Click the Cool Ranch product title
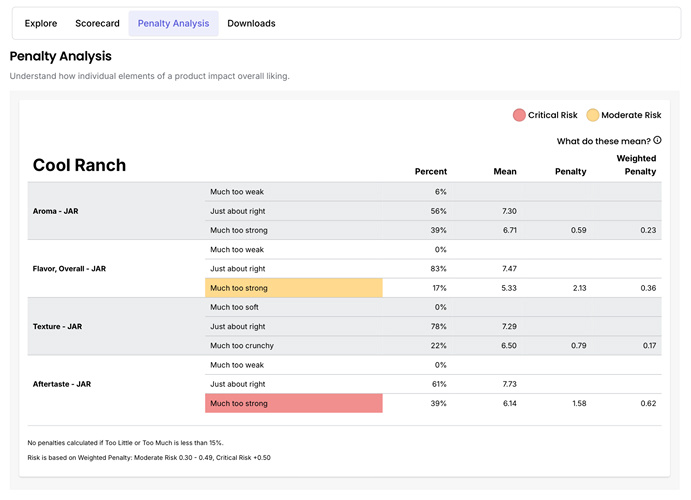Viewport: 691px width, 500px height. coord(80,165)
